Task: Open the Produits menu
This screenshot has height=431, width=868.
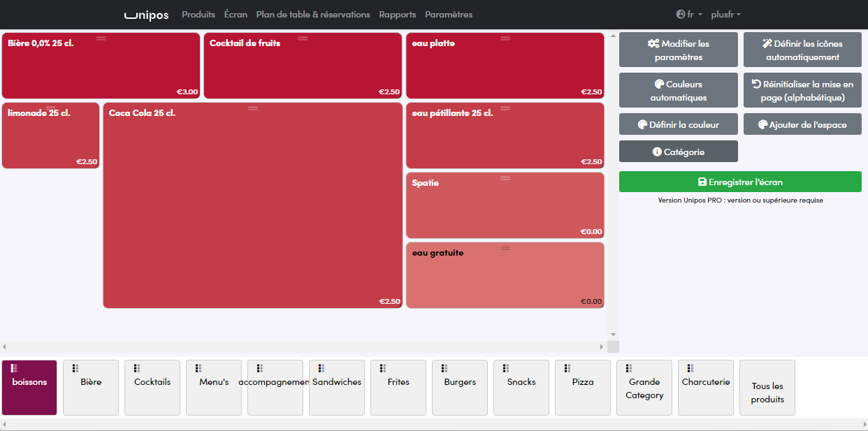Action: coord(198,15)
